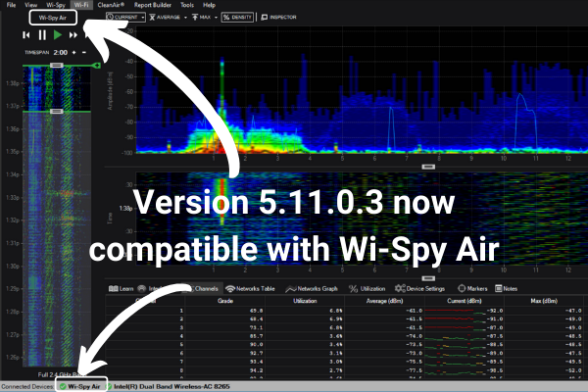
Task: Click splitter handle below waterfall graph
Action: point(428,278)
